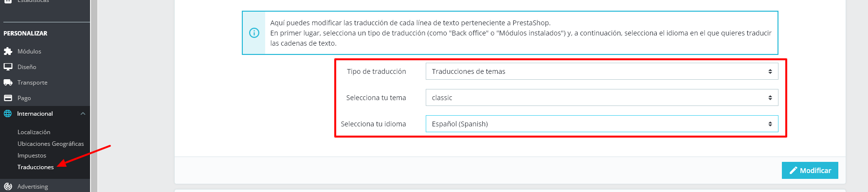
Task: Open the Selecciona tu idioma dropdown
Action: (602, 124)
